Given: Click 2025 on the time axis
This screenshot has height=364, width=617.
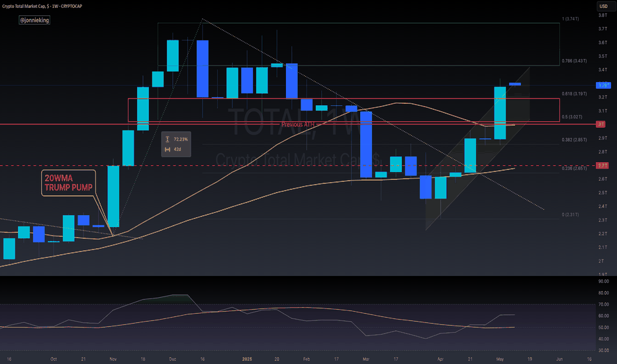Looking at the screenshot, I should [x=247, y=359].
